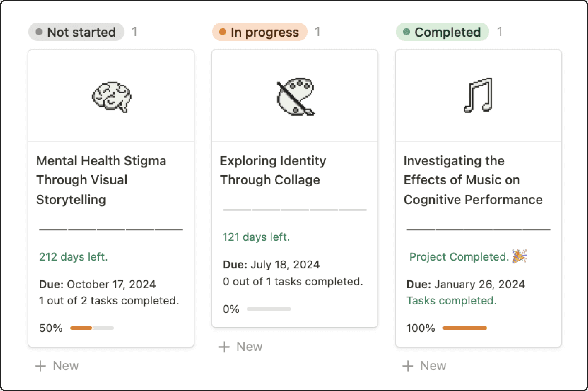The height and width of the screenshot is (391, 588).
Task: Open Exploring Identity Through Collage project title
Action: 273,170
